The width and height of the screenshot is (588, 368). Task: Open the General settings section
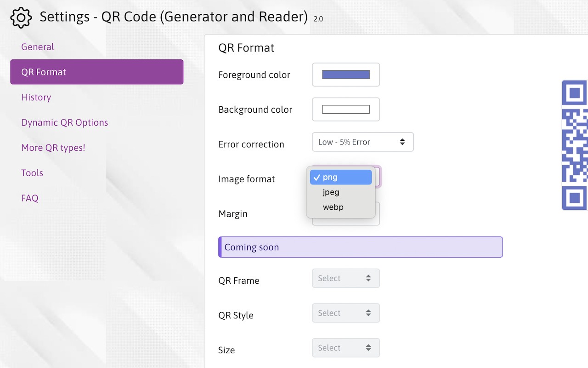pyautogui.click(x=38, y=47)
